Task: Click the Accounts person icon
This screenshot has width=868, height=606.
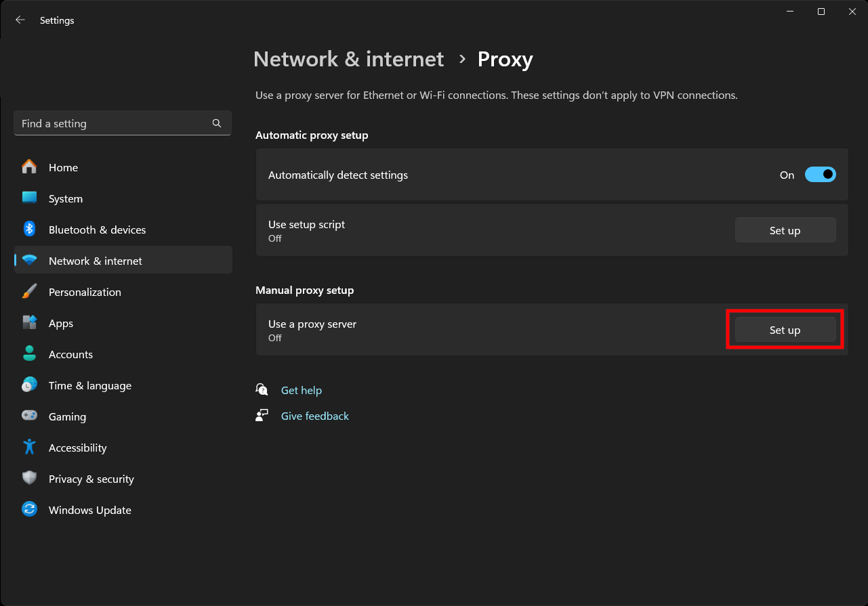Action: 29,354
